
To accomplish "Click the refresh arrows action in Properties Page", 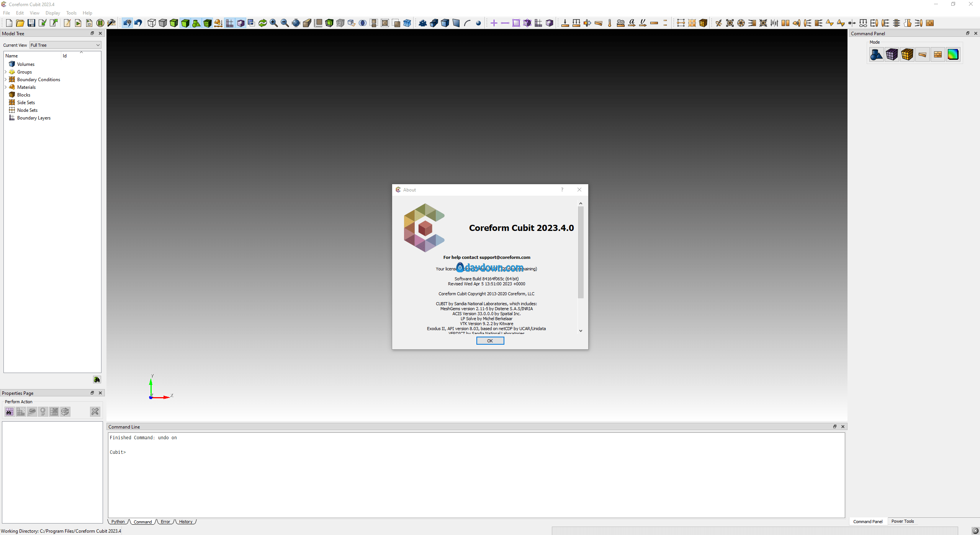I will click(65, 412).
